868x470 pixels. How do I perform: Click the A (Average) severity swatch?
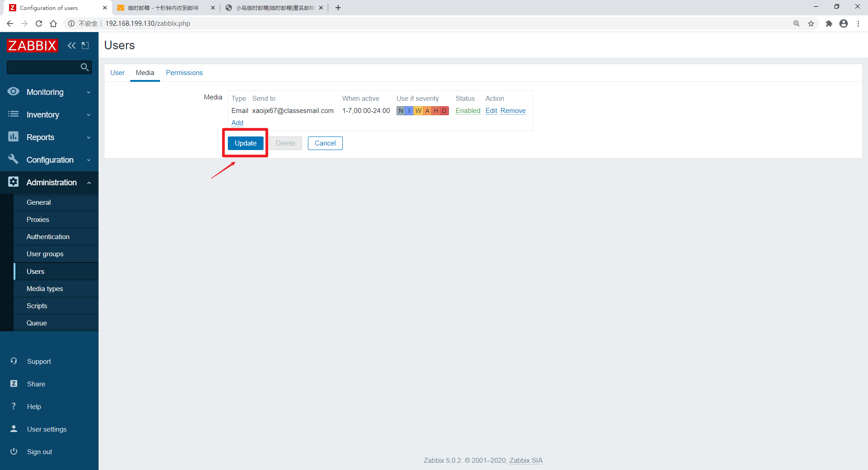coord(427,111)
